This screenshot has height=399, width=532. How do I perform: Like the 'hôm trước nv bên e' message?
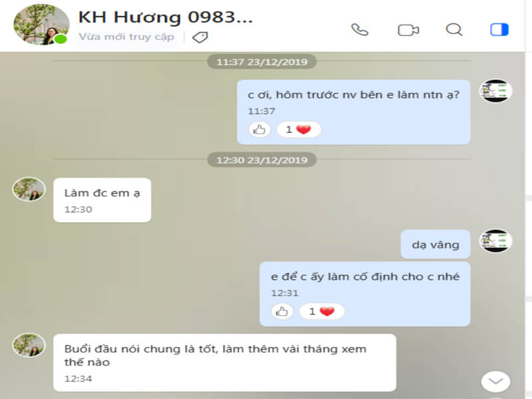click(259, 129)
